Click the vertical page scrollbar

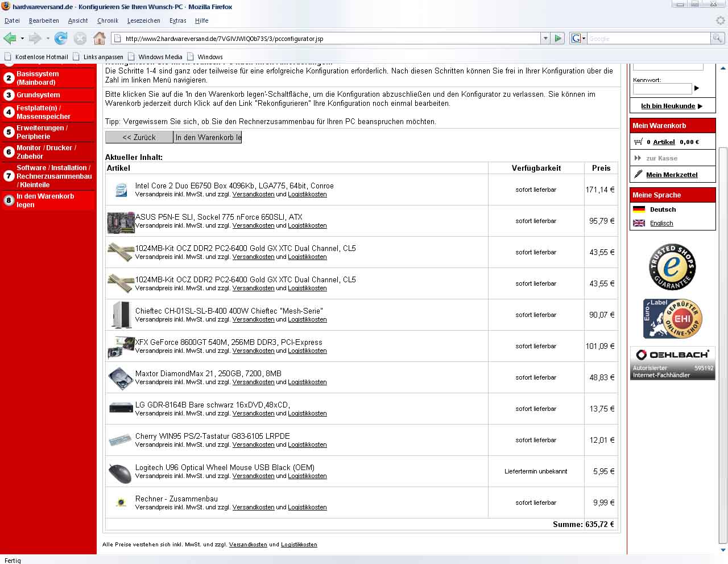click(723, 345)
